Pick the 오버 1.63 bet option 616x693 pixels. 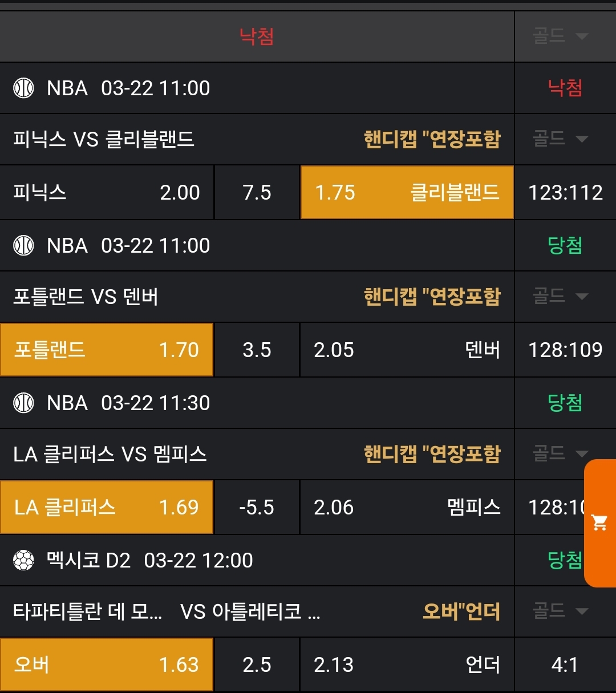[x=107, y=665]
